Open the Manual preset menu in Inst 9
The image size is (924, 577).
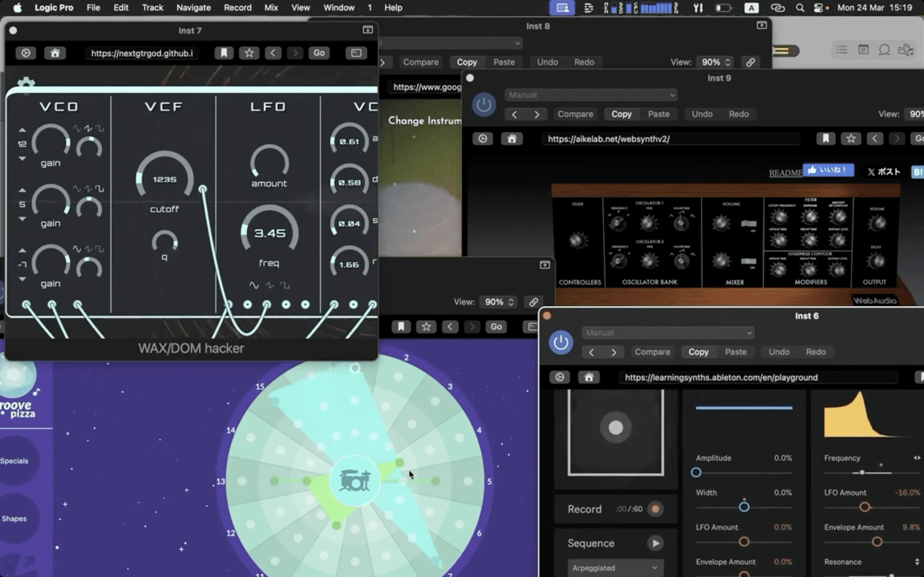(x=590, y=94)
